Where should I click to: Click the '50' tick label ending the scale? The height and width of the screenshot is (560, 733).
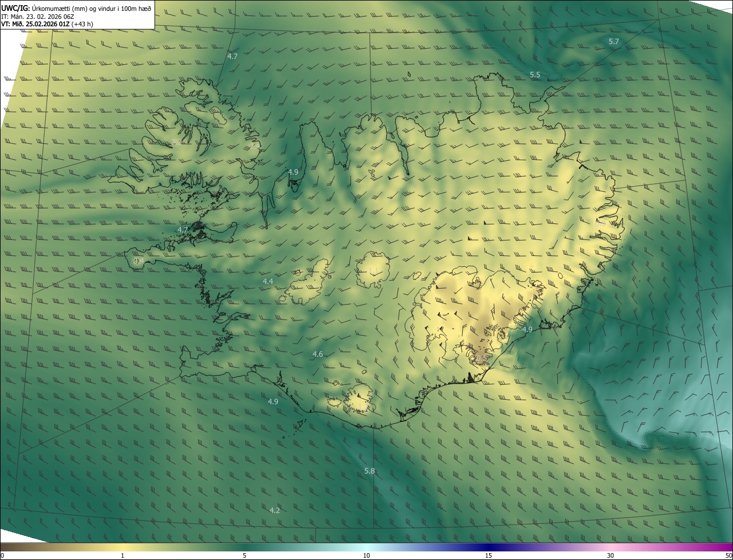728,556
